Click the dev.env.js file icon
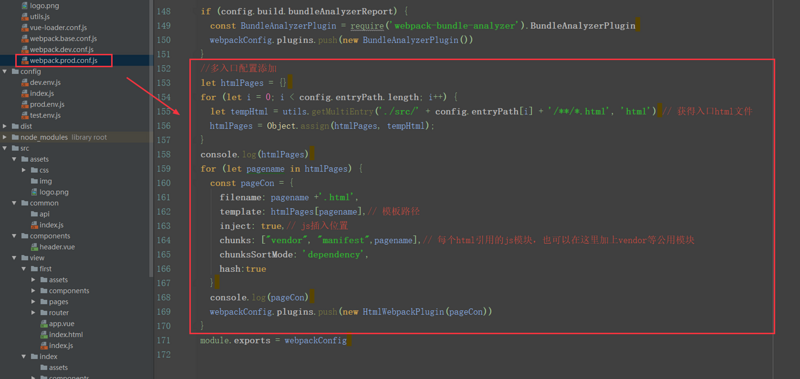Image resolution: width=800 pixels, height=379 pixels. point(25,83)
